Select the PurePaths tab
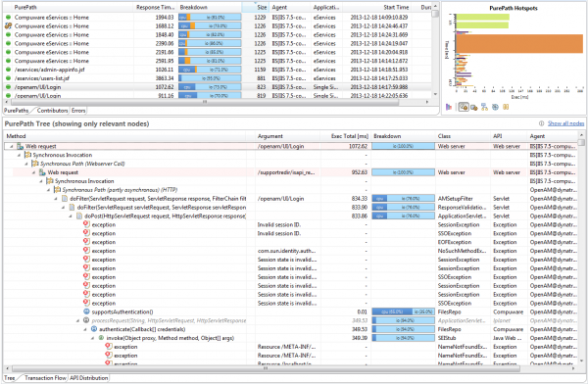Screen dimensions: 588x384 coord(16,111)
